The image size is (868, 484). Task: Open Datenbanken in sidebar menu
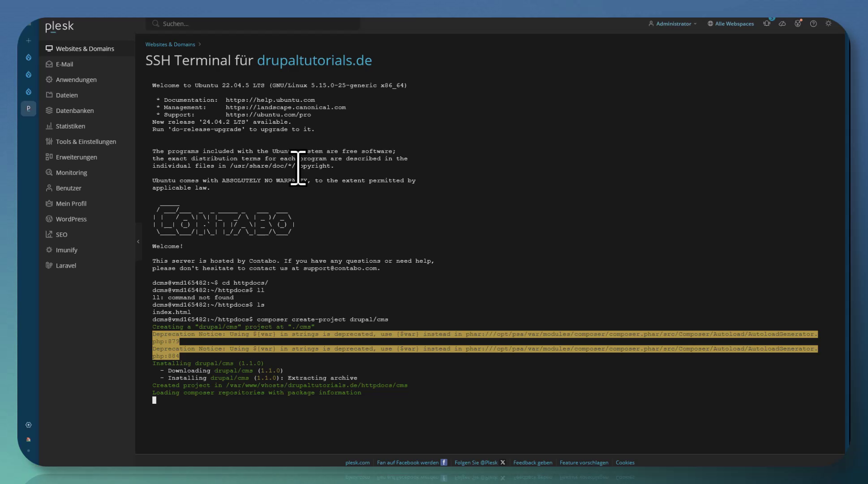click(x=74, y=111)
